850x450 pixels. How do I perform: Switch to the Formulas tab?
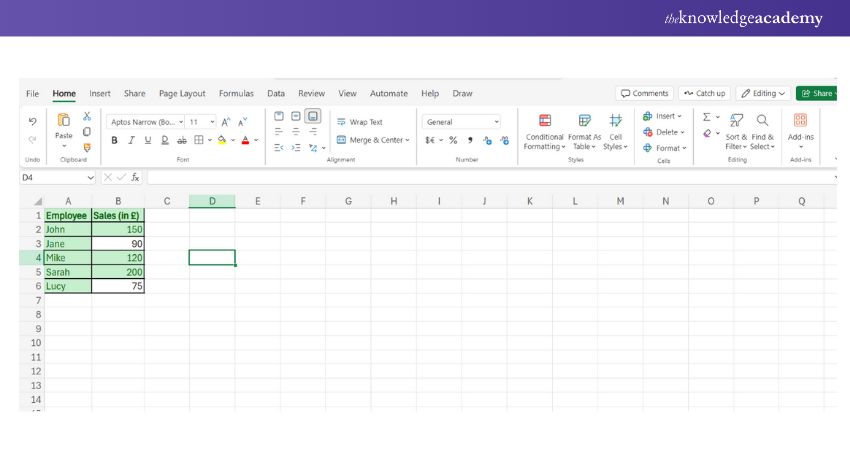click(236, 93)
